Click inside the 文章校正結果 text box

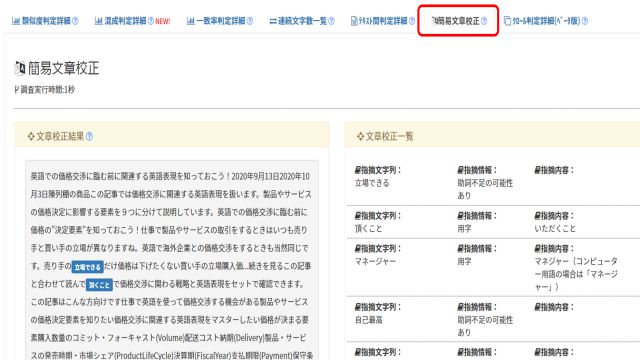pos(172,260)
